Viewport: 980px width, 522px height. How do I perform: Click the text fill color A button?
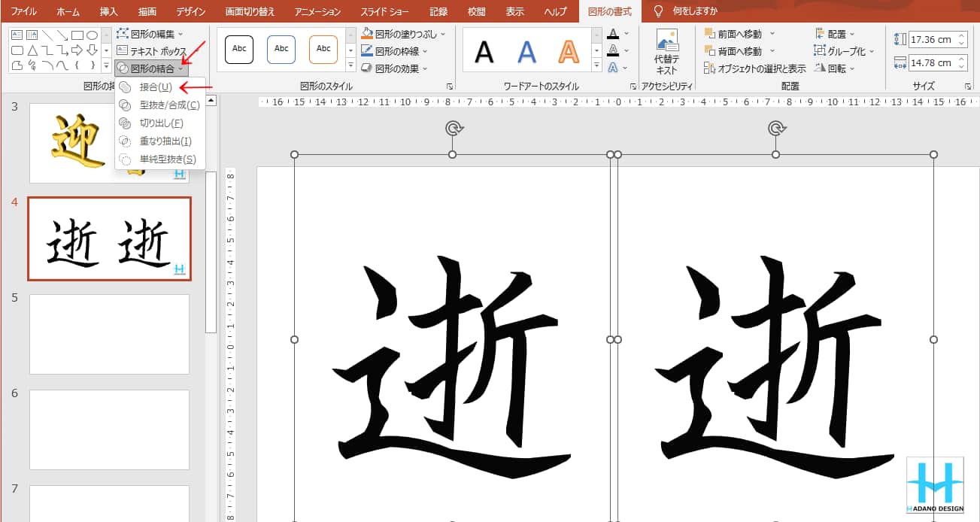pyautogui.click(x=613, y=34)
